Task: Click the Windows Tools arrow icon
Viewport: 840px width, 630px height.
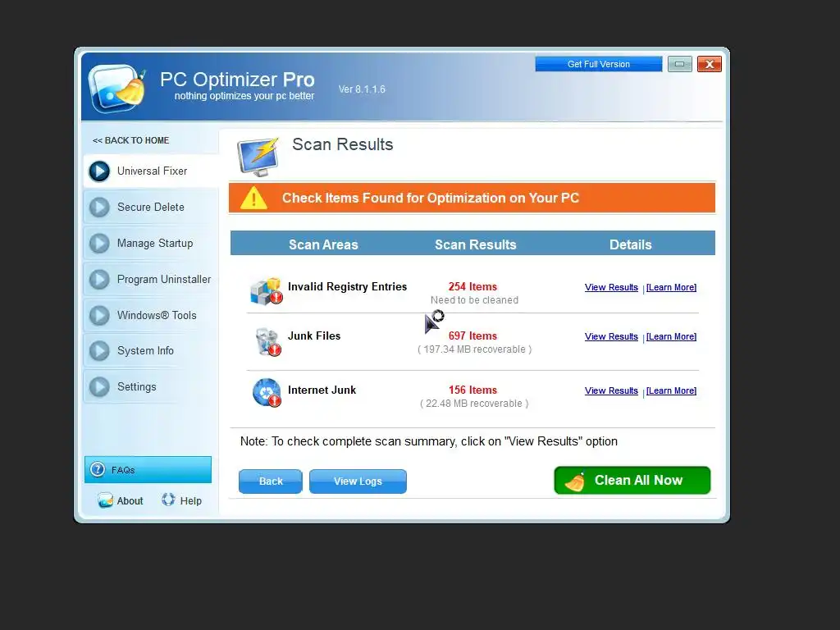Action: (x=99, y=315)
